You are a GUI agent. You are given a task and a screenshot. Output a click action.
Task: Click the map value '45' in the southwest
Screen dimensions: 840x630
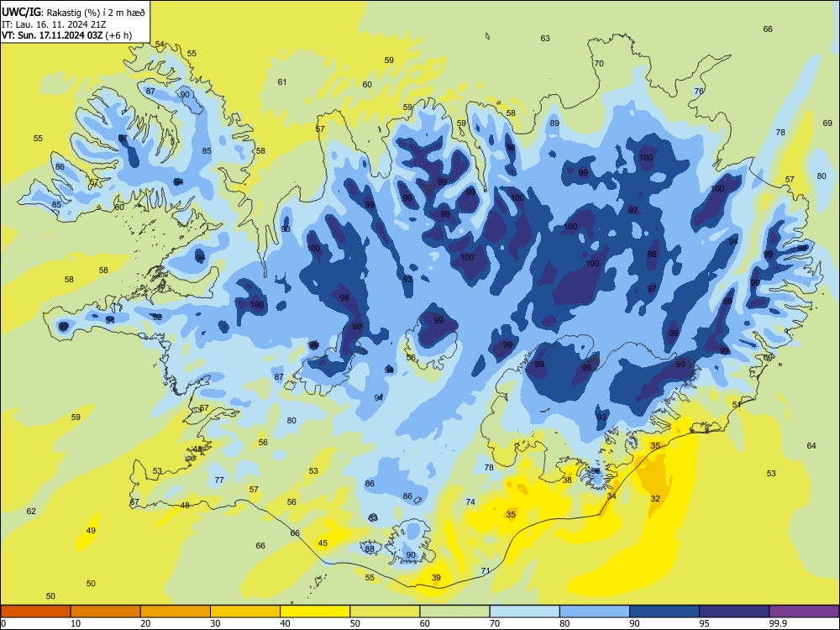click(323, 543)
